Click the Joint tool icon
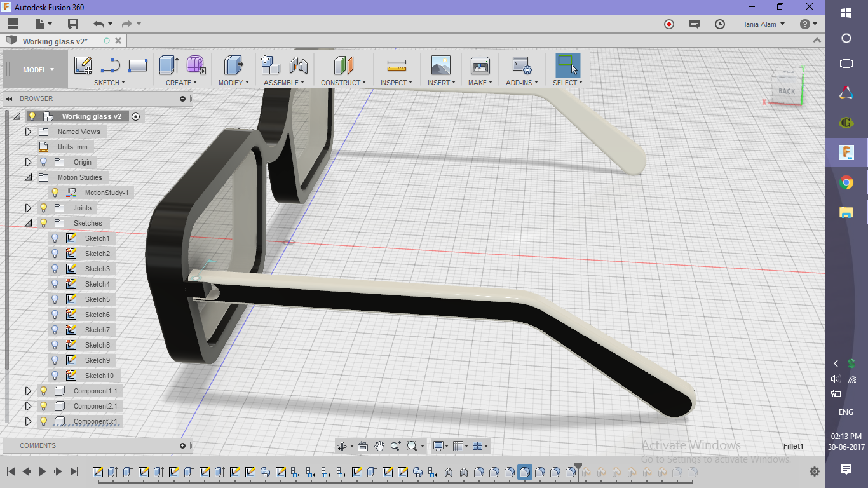The height and width of the screenshot is (488, 868). pos(298,65)
